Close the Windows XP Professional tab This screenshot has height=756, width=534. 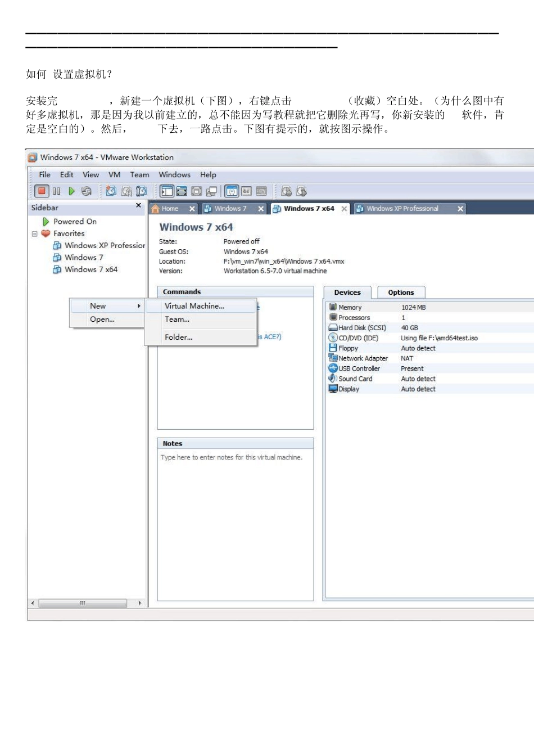point(460,209)
